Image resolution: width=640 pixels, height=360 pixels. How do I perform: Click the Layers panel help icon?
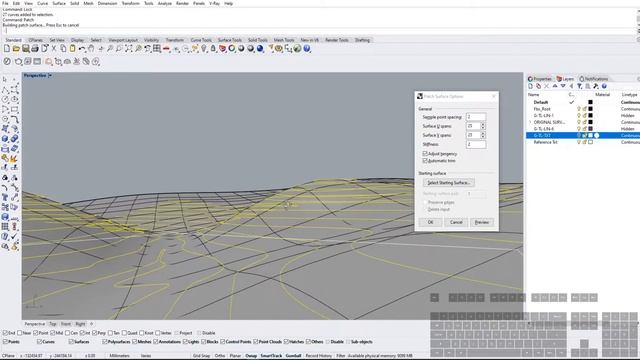click(604, 86)
